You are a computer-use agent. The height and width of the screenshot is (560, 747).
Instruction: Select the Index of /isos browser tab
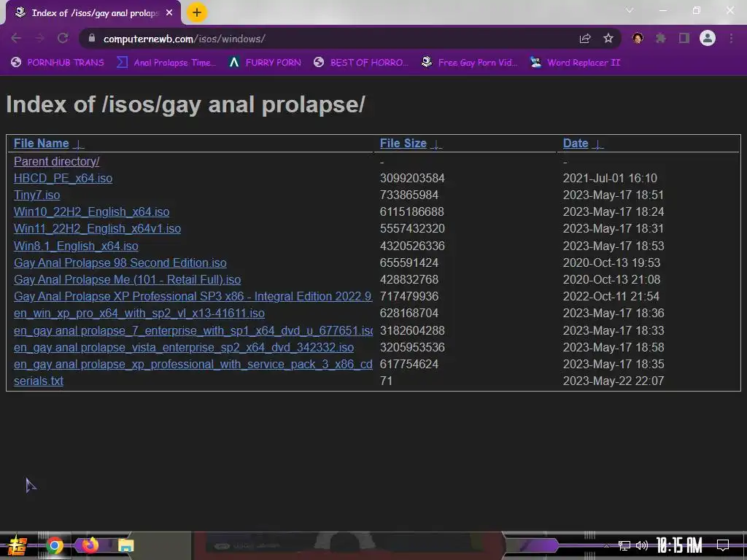pos(93,13)
